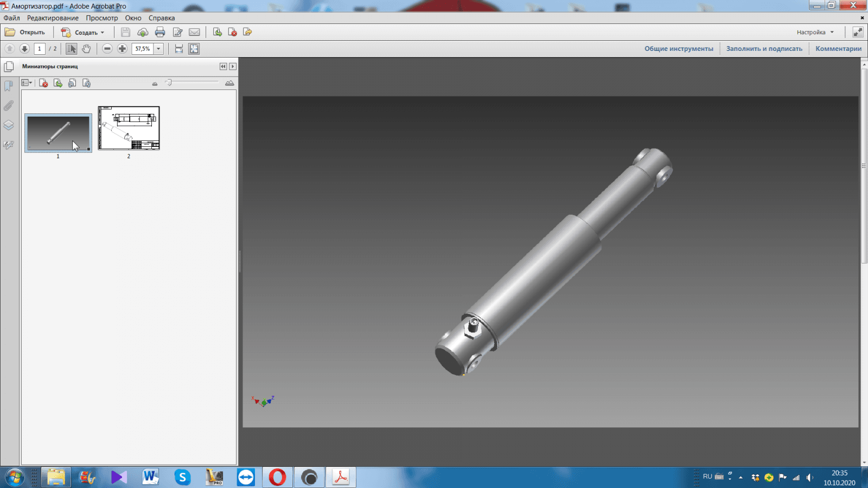Screen dimensions: 868x488
Task: Open the Заполнить и подписать pane
Action: click(764, 48)
